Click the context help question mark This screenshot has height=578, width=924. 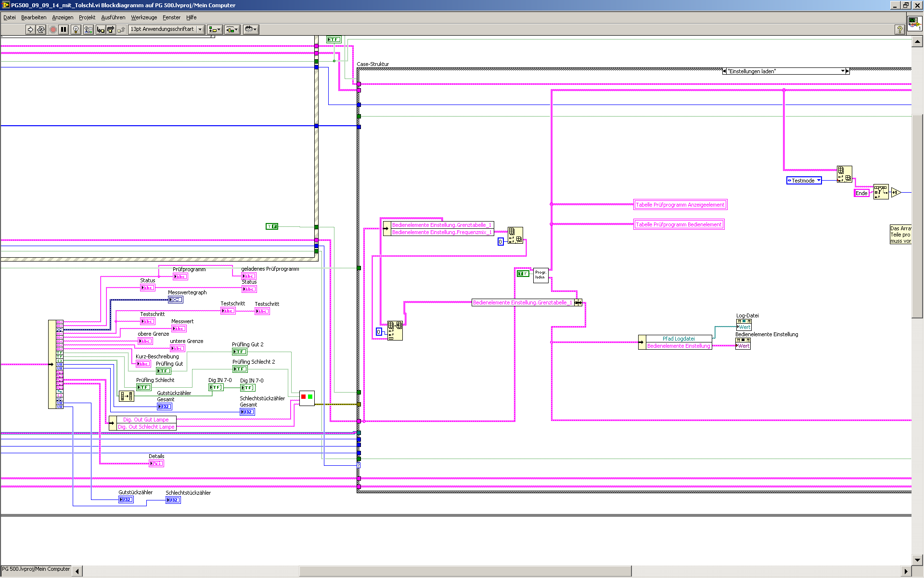pyautogui.click(x=899, y=29)
